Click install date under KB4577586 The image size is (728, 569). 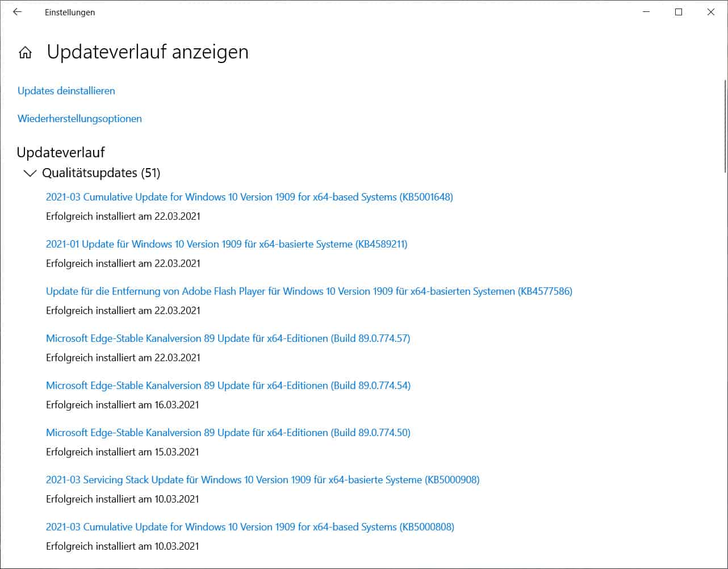click(x=123, y=311)
